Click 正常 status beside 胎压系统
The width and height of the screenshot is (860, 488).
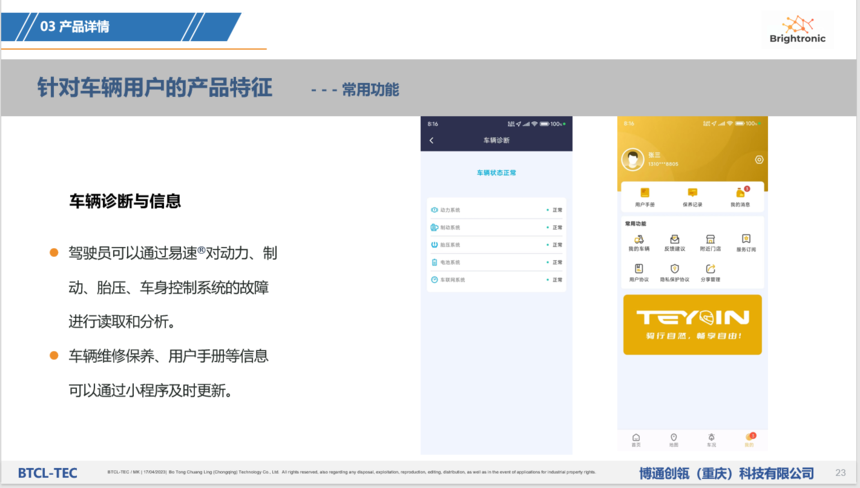(x=557, y=245)
